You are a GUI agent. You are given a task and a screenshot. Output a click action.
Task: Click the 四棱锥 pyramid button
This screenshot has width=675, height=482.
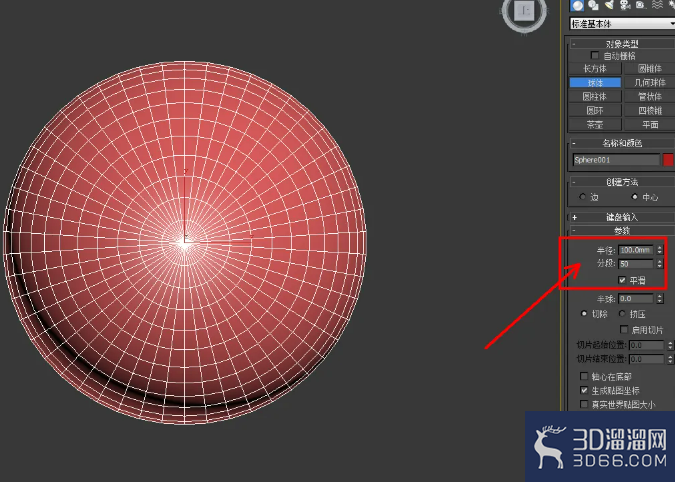[650, 111]
